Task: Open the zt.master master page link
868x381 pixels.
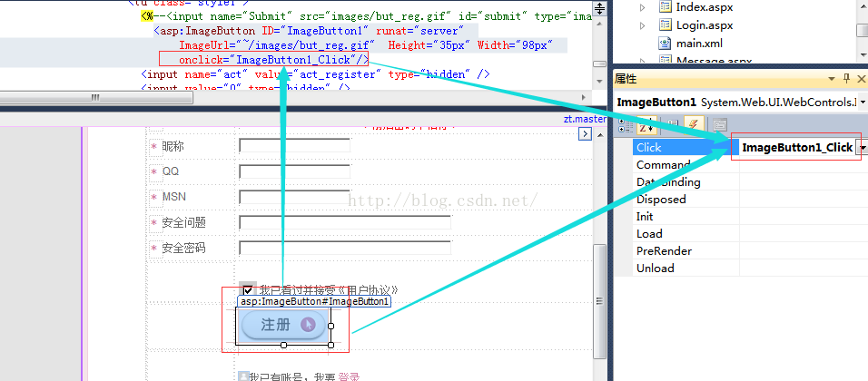Action: [585, 119]
